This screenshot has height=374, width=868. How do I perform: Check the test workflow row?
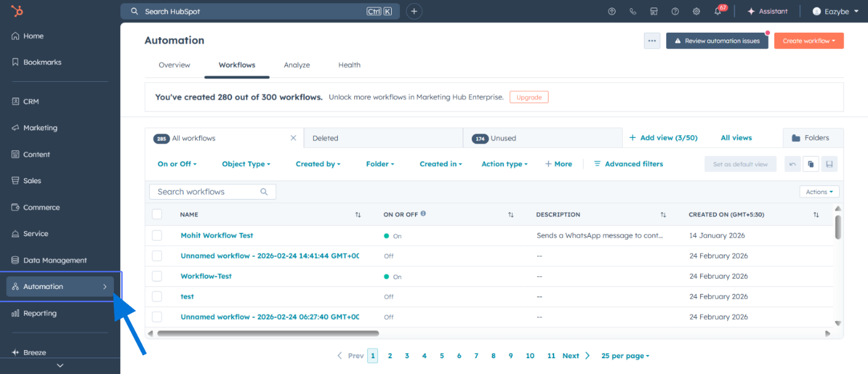[157, 297]
